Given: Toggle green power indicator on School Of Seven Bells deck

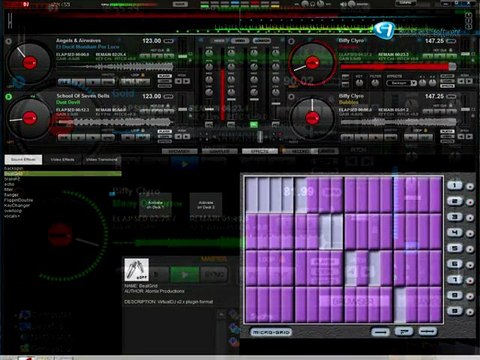Looking at the screenshot, I should tap(9, 97).
